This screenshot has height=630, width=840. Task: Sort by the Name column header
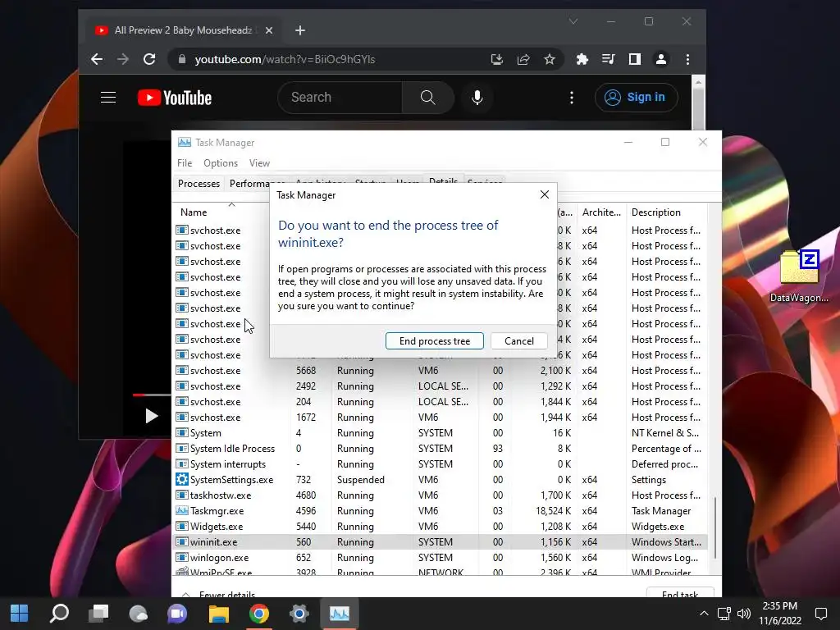tap(194, 212)
